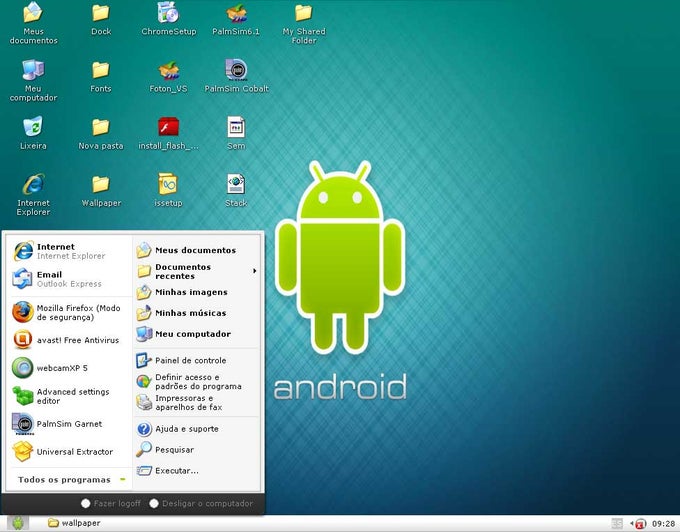This screenshot has width=680, height=532.
Task: Click the tray expand arrow
Action: [631, 524]
